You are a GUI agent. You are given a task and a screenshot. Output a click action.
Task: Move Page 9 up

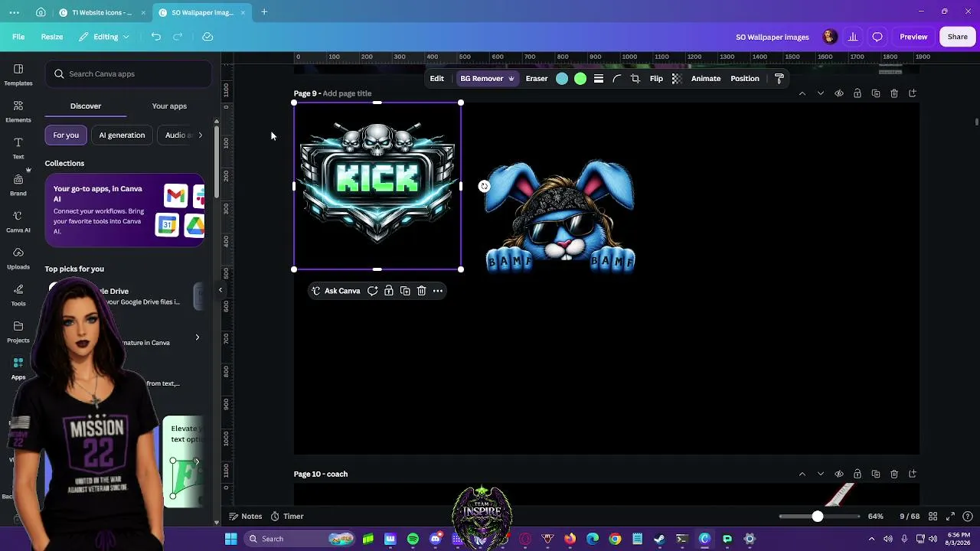coord(802,93)
